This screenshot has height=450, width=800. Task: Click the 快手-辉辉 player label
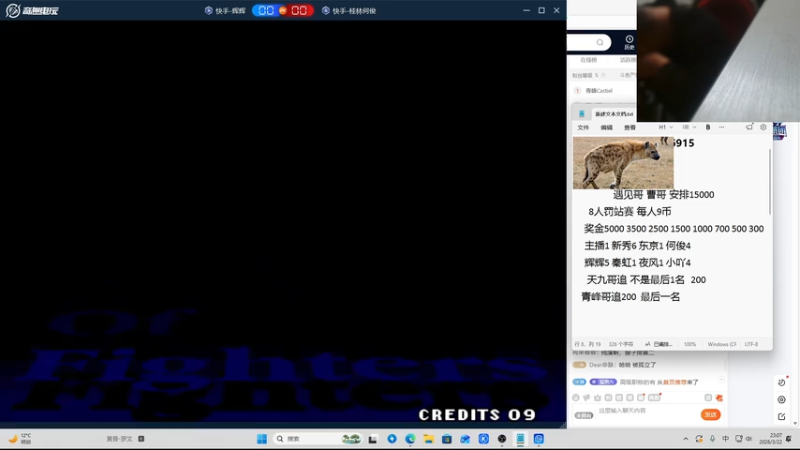225,11
